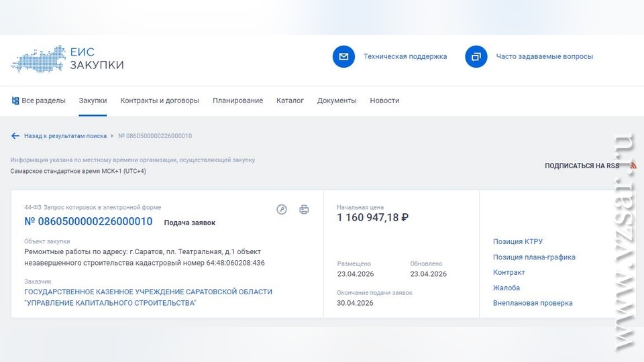Screen dimensions: 644x362
Task: Click 'Назад к результатам поиска' link
Action: tap(65, 136)
